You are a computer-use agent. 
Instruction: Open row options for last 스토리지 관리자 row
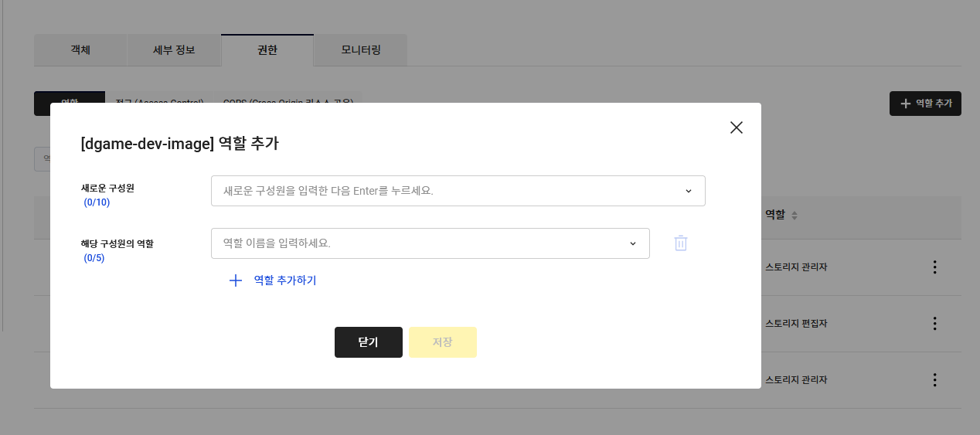(x=934, y=380)
